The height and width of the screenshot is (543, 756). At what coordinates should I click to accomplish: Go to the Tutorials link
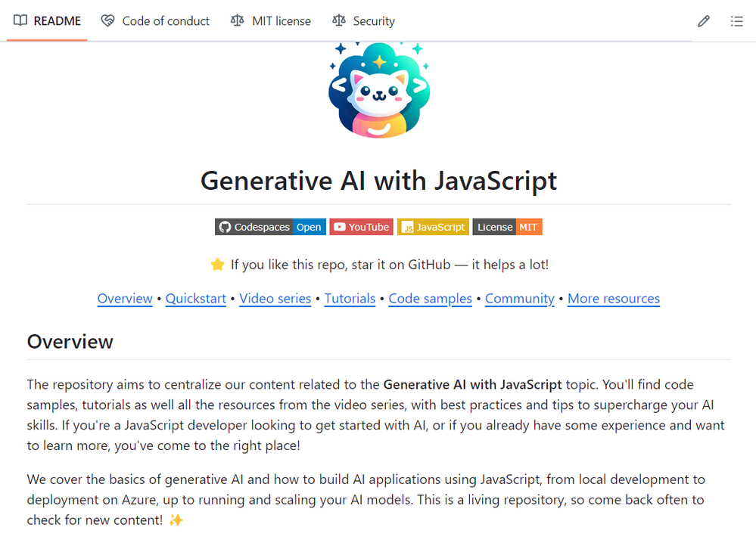(350, 299)
